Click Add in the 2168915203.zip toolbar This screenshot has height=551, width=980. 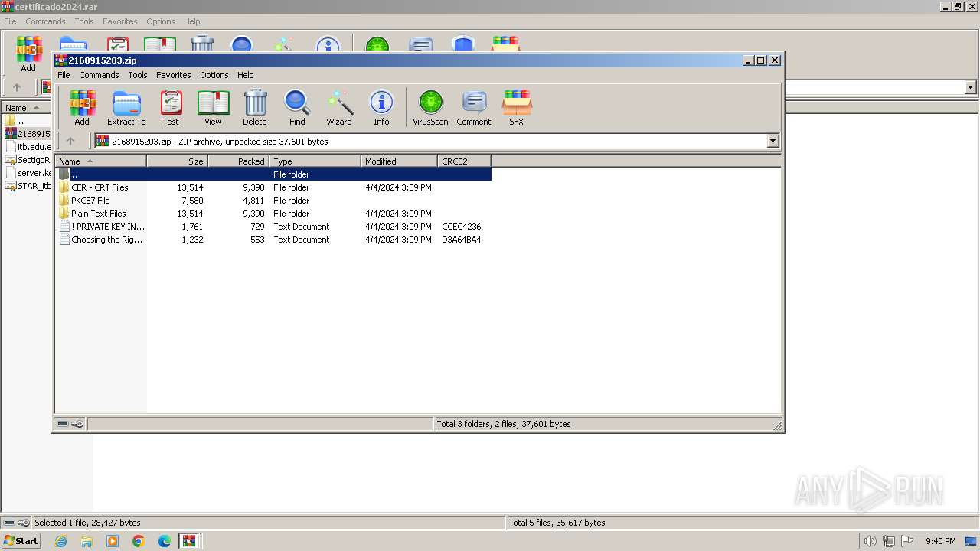pyautogui.click(x=82, y=107)
